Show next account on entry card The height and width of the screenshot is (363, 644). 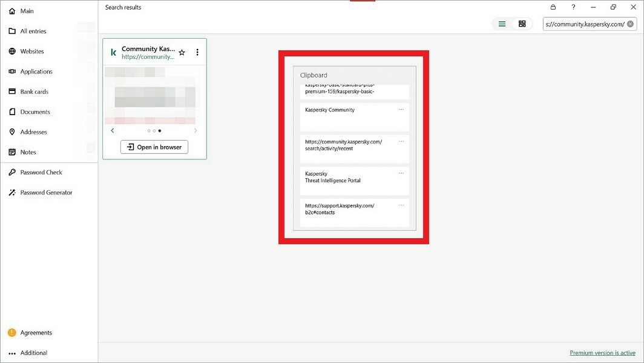195,131
